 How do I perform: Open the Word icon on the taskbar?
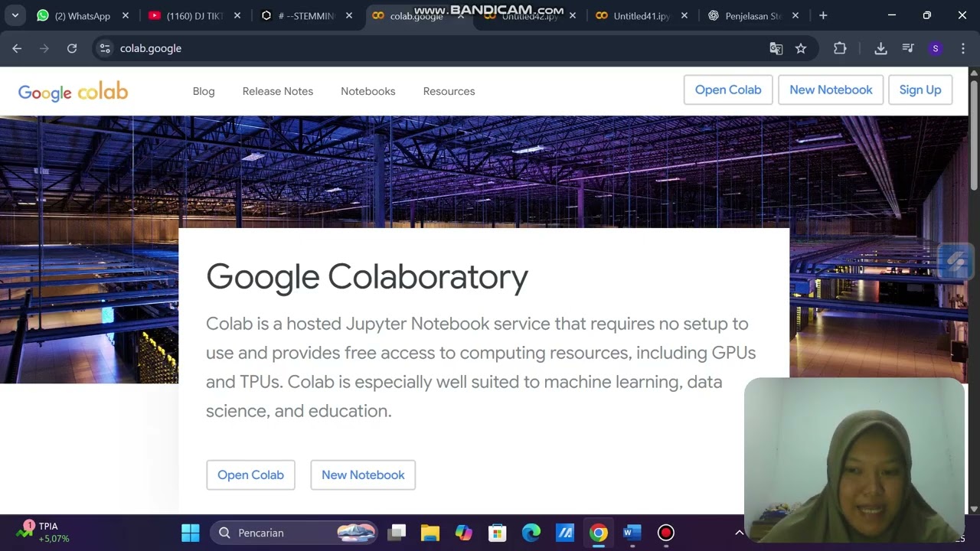(632, 533)
